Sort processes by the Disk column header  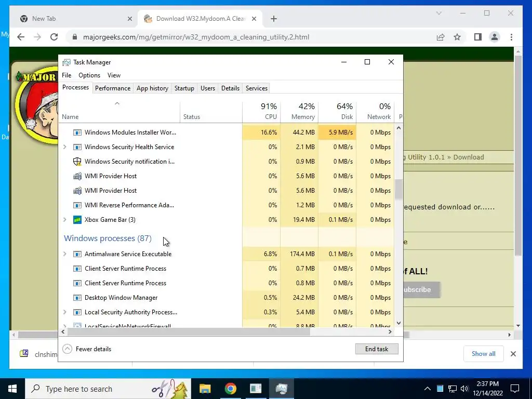tap(337, 111)
